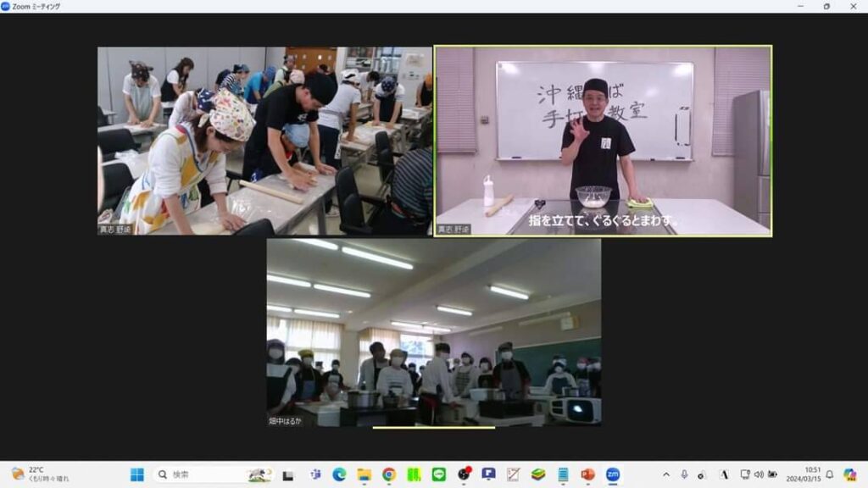Open the LINE app in the taskbar
Viewport: 868px width, 488px height.
click(x=438, y=474)
